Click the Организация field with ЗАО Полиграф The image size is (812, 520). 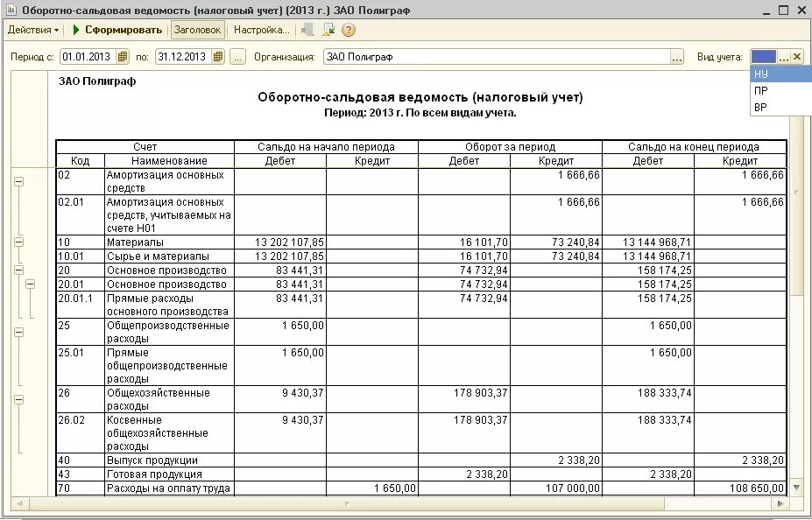498,57
